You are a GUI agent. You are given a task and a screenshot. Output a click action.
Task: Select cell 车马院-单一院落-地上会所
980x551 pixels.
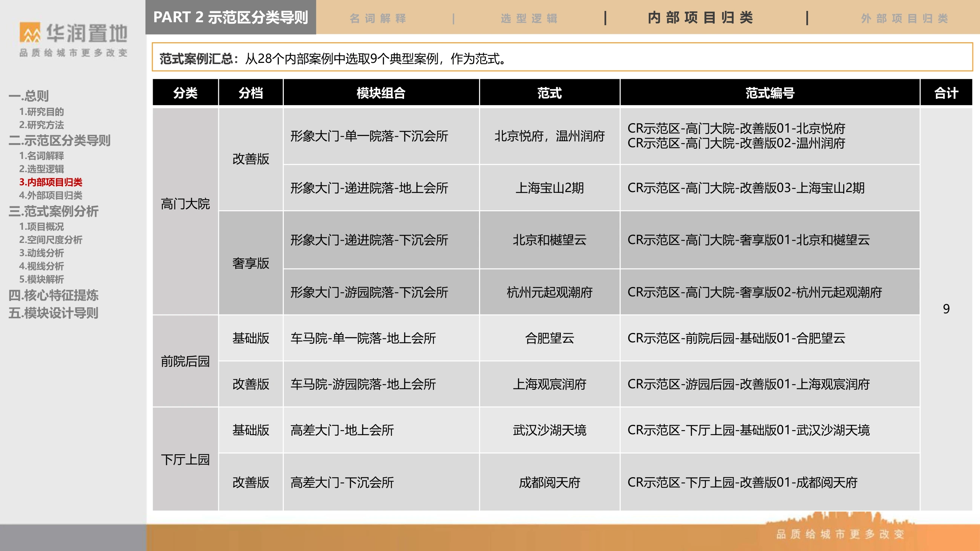point(381,338)
